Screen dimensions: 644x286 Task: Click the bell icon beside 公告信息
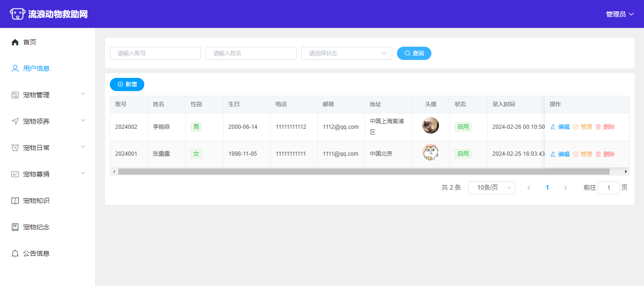coord(15,253)
